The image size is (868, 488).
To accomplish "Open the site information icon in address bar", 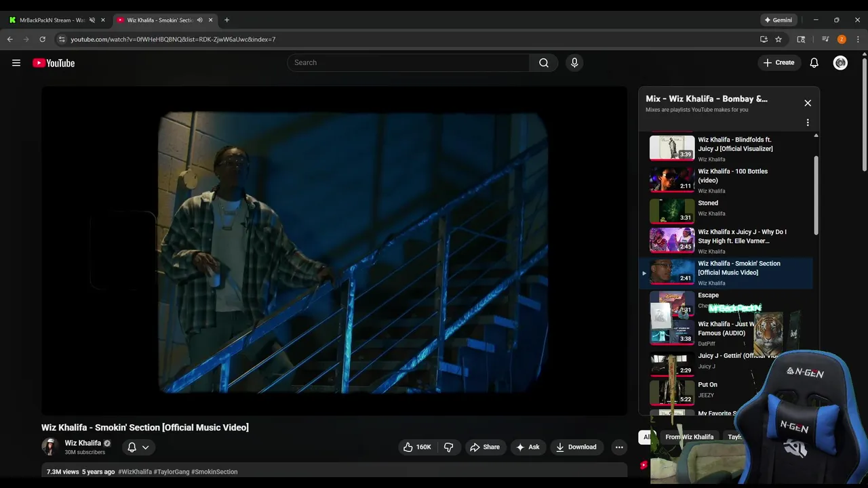I will (x=62, y=39).
